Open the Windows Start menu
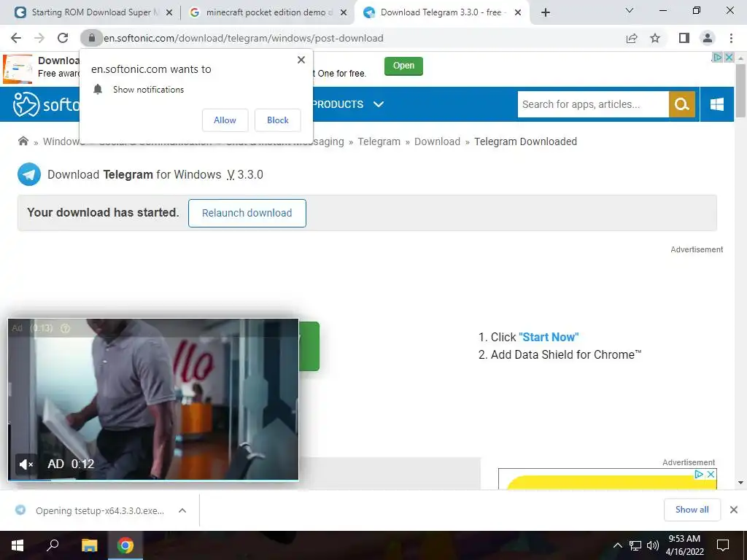The image size is (747, 560). click(x=18, y=545)
